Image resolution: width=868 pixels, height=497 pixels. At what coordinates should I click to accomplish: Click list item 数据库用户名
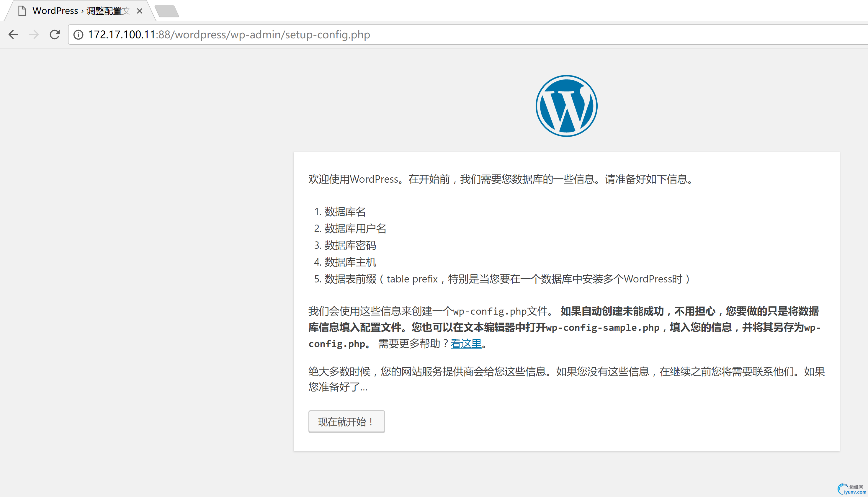pos(355,228)
